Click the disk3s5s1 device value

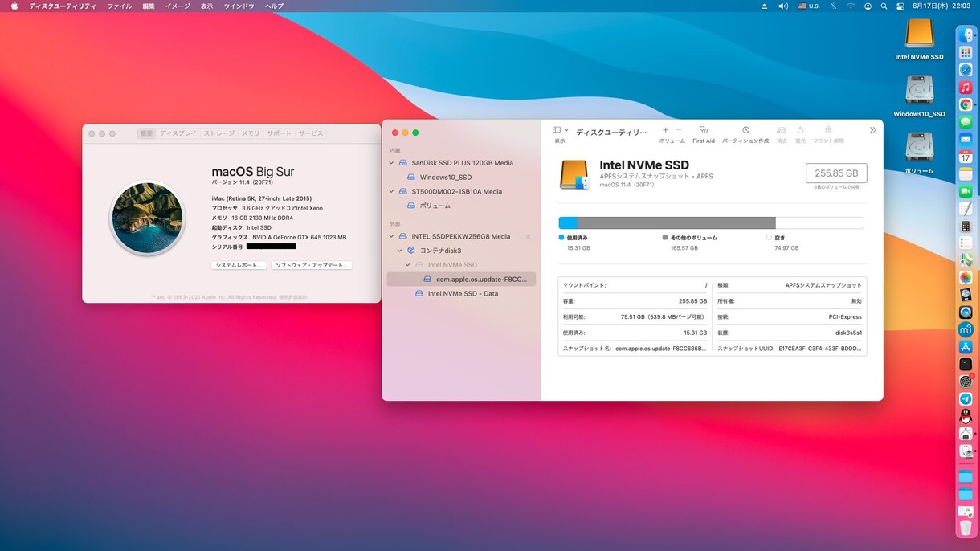click(848, 333)
